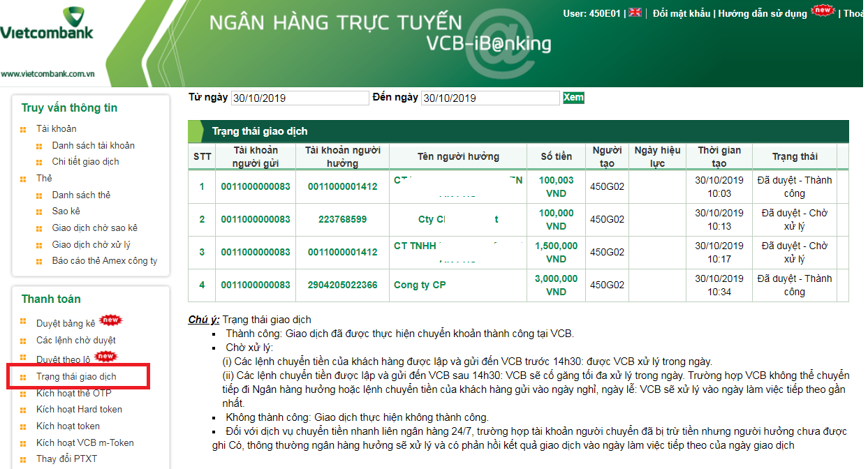Click amount 3,000,000 VND
The height and width of the screenshot is (469, 868).
point(557,285)
